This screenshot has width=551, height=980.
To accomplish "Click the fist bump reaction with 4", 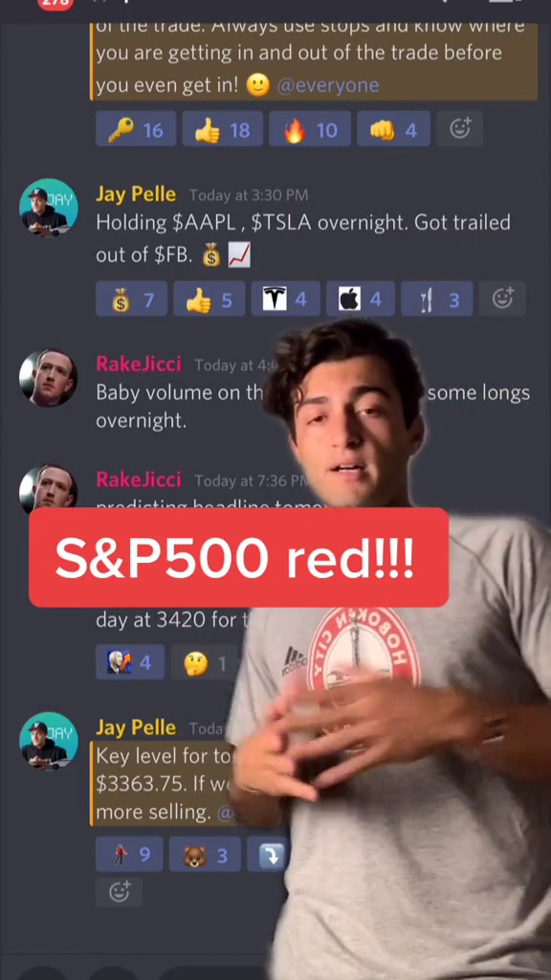I will 393,129.
